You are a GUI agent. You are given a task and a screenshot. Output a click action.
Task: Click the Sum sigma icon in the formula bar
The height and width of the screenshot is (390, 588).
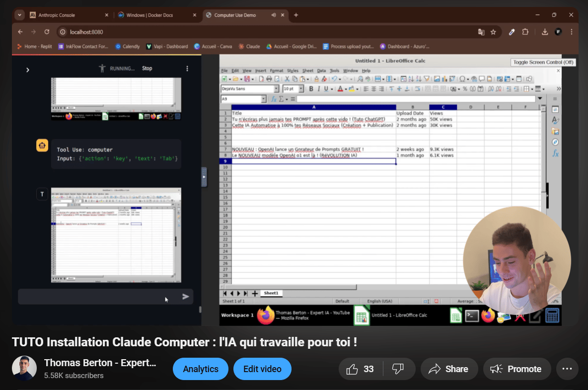coord(281,99)
